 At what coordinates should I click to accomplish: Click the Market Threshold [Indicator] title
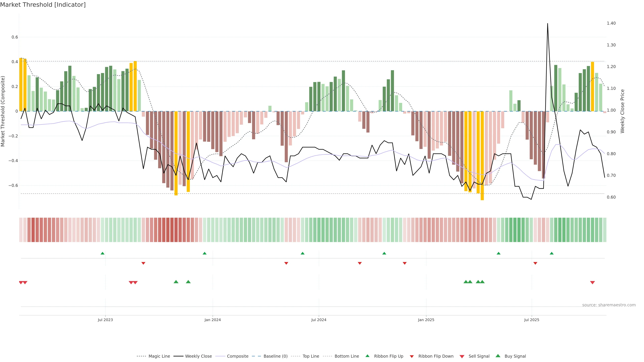pos(43,5)
